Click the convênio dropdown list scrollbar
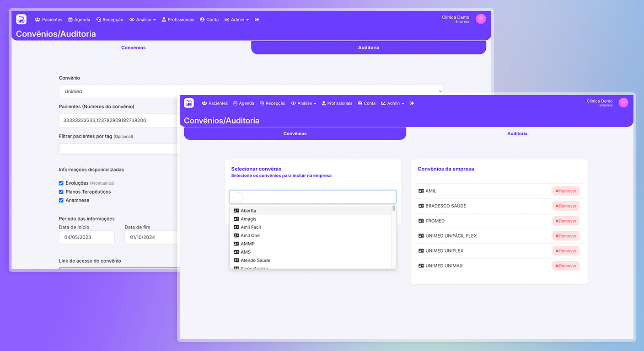 [x=393, y=208]
